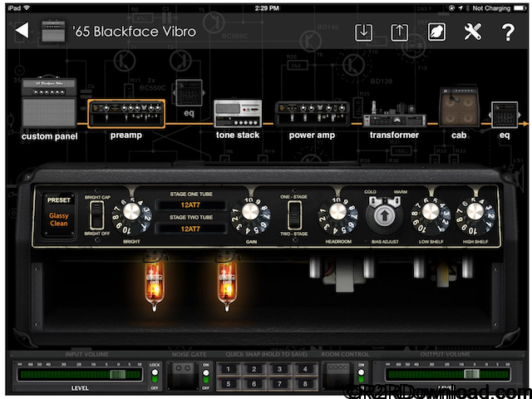Click the '65 Blackface Vibro title
The width and height of the screenshot is (532, 399).
pyautogui.click(x=135, y=32)
